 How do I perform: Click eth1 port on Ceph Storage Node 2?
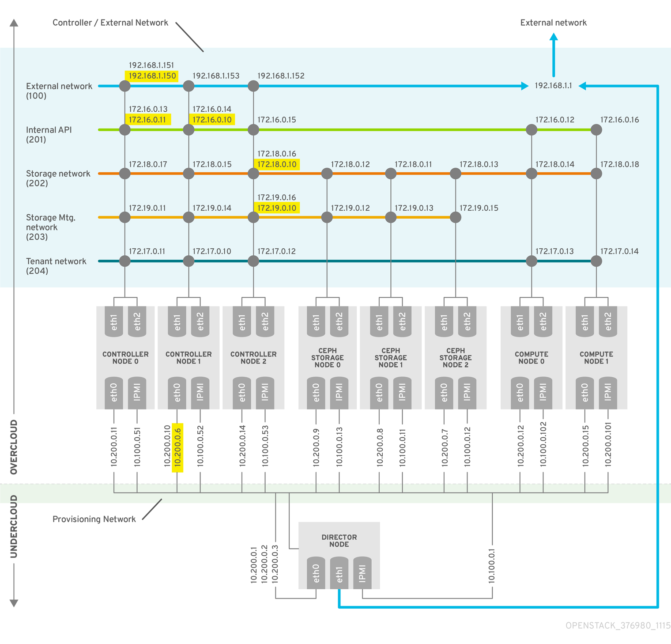point(444,322)
